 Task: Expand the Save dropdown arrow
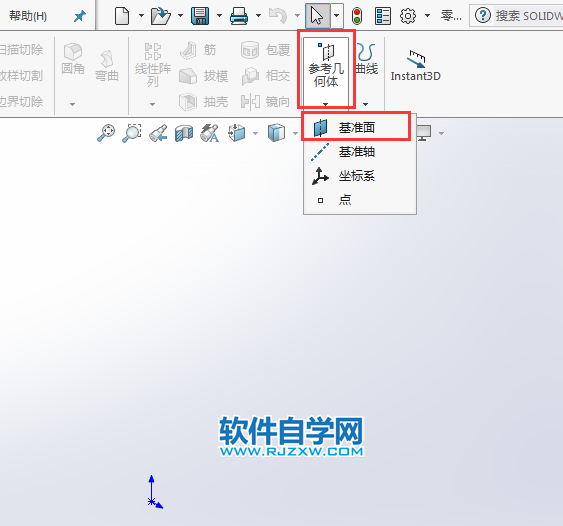(x=219, y=16)
